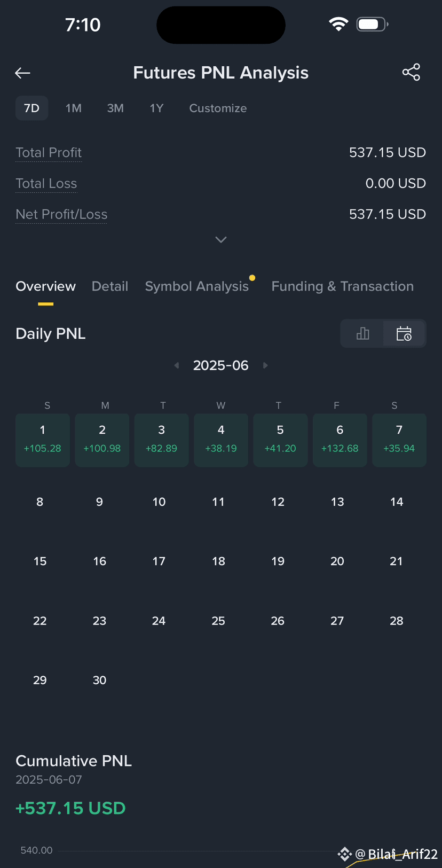The height and width of the screenshot is (868, 442).
Task: Open the Symbol Analysis tab
Action: coord(197,286)
